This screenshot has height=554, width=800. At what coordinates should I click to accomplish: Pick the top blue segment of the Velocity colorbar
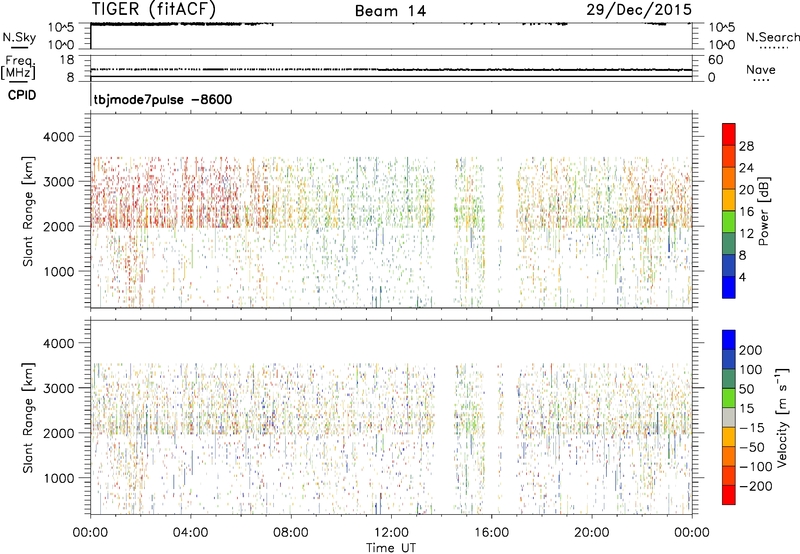pyautogui.click(x=729, y=340)
